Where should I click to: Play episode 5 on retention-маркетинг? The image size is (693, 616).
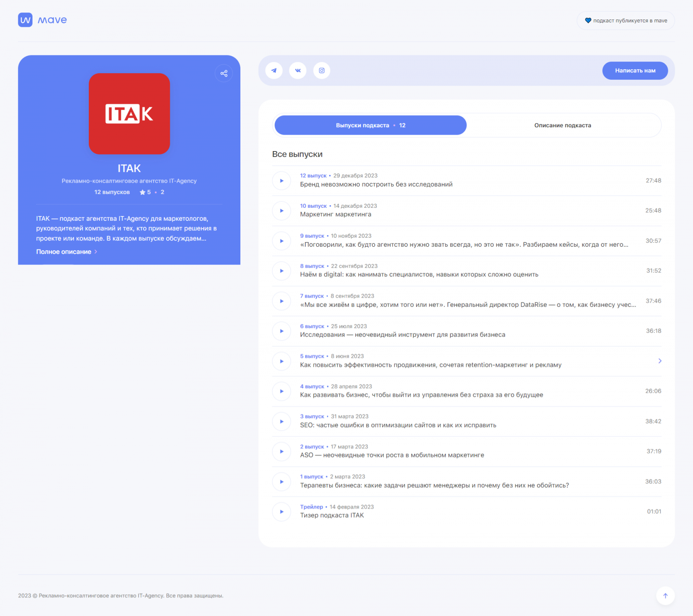[282, 361]
